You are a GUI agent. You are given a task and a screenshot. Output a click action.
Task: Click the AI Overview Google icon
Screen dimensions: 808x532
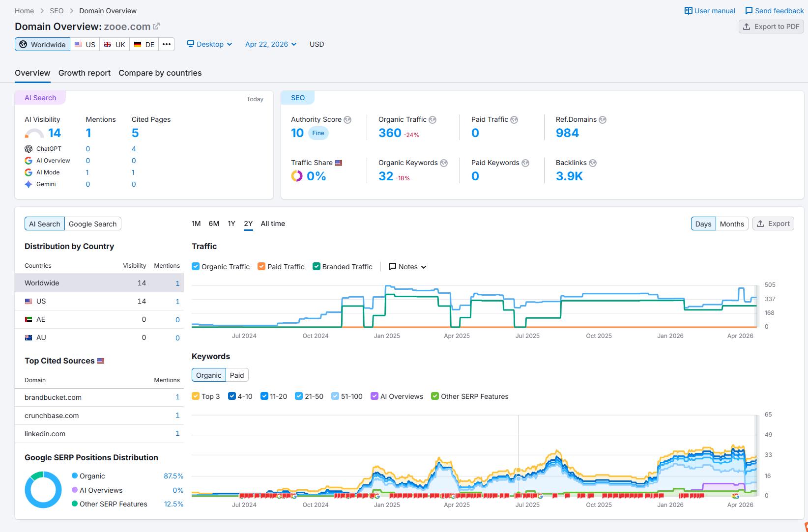pyautogui.click(x=29, y=161)
